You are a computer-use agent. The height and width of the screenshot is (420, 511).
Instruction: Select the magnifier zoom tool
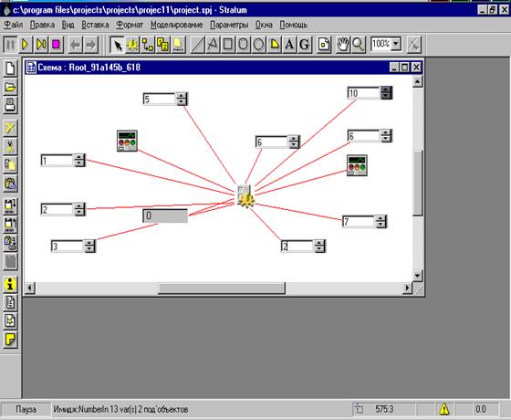[358, 45]
